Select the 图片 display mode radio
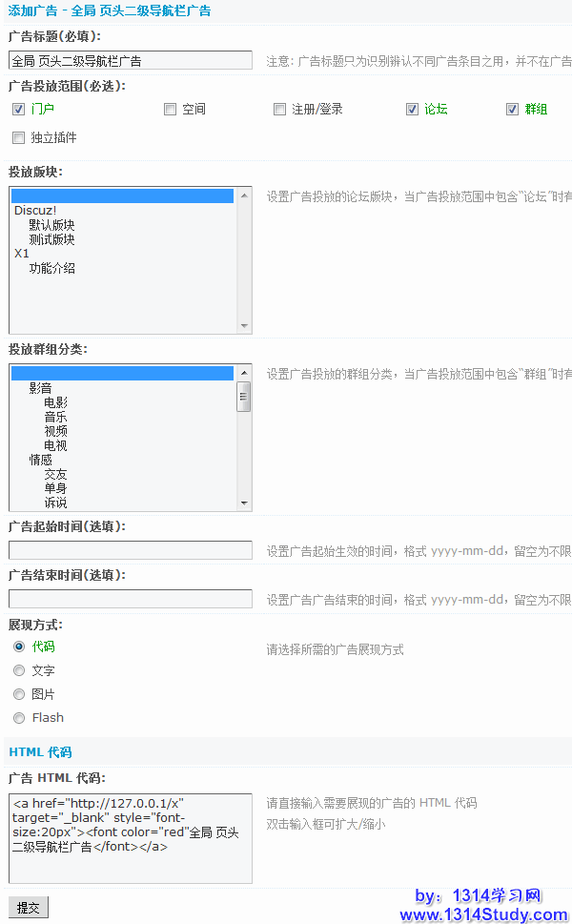The image size is (572, 924). click(19, 694)
